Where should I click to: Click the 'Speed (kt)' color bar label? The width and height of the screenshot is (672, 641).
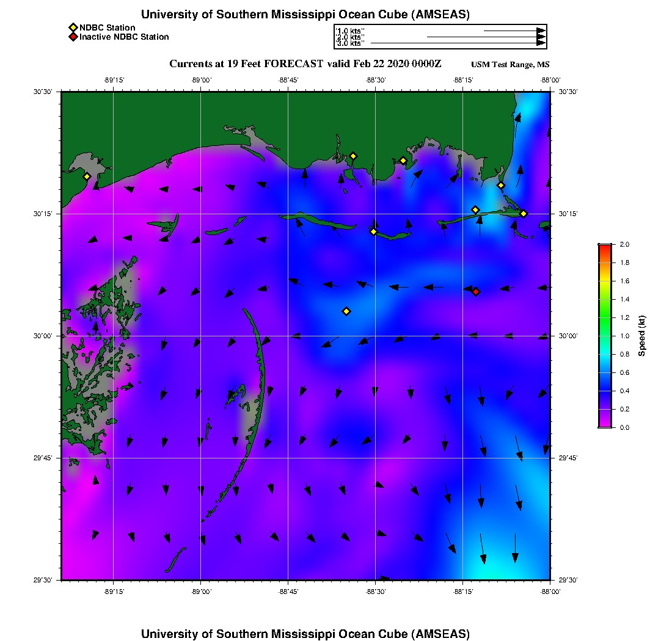click(x=642, y=336)
